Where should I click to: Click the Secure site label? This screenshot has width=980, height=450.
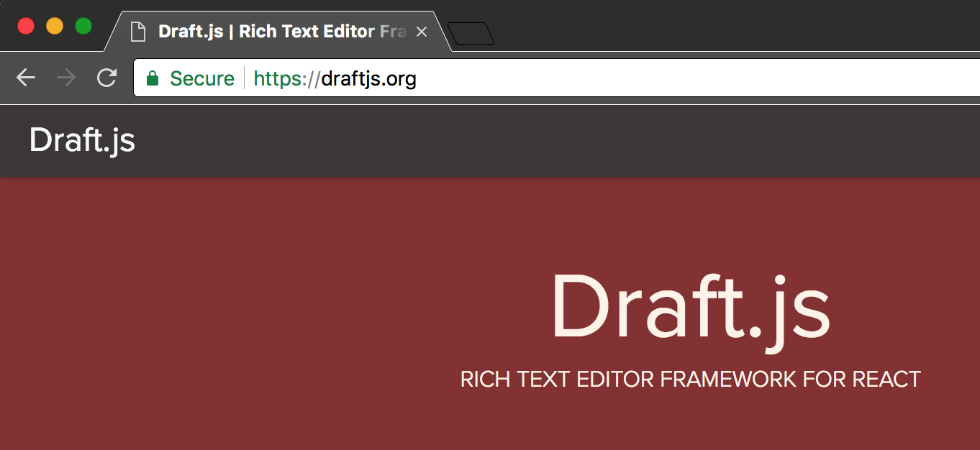click(x=202, y=78)
